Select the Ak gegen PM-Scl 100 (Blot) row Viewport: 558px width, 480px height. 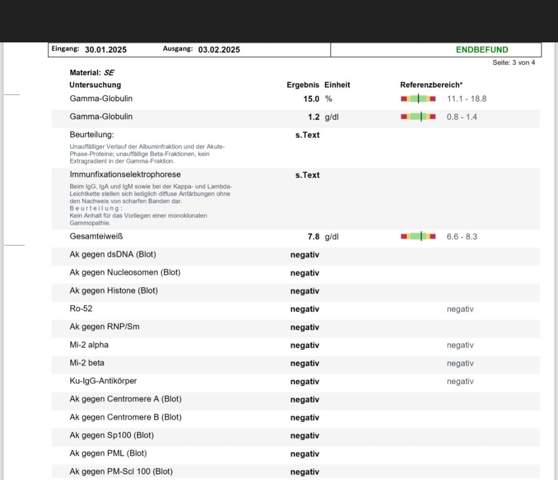[296, 472]
